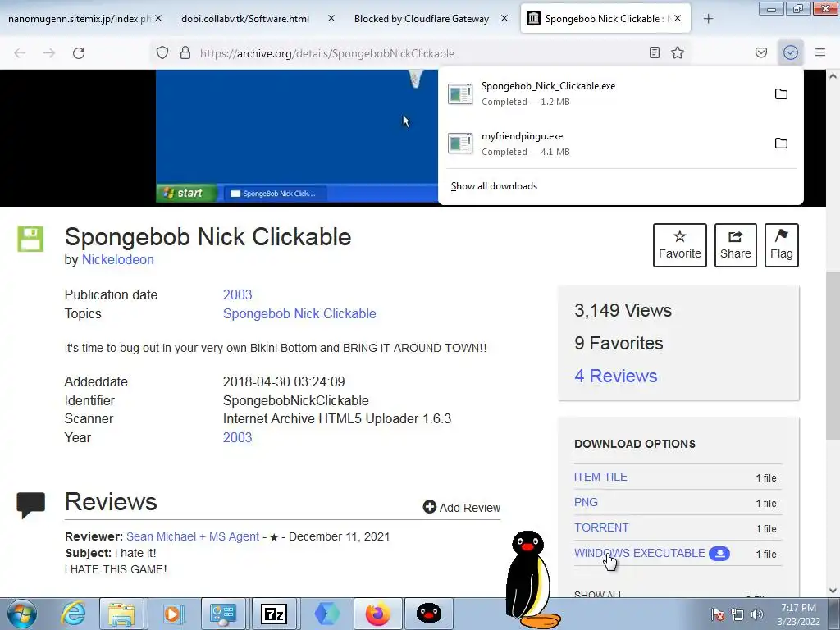Close the dobi.collabv.tk tab
Image resolution: width=840 pixels, height=630 pixels.
(x=331, y=18)
